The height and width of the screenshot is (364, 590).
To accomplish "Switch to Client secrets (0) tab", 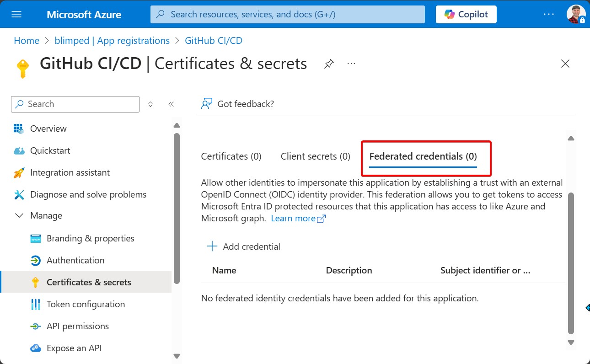I will (x=316, y=156).
